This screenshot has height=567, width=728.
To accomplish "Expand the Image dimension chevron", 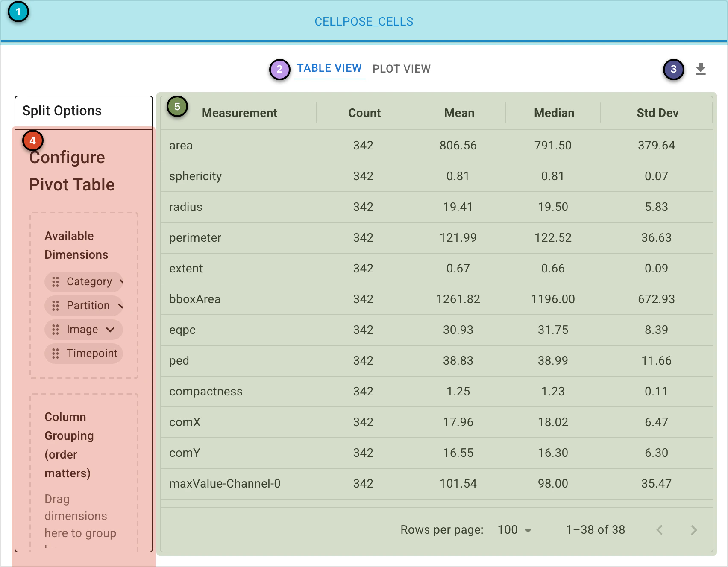I will 110,330.
